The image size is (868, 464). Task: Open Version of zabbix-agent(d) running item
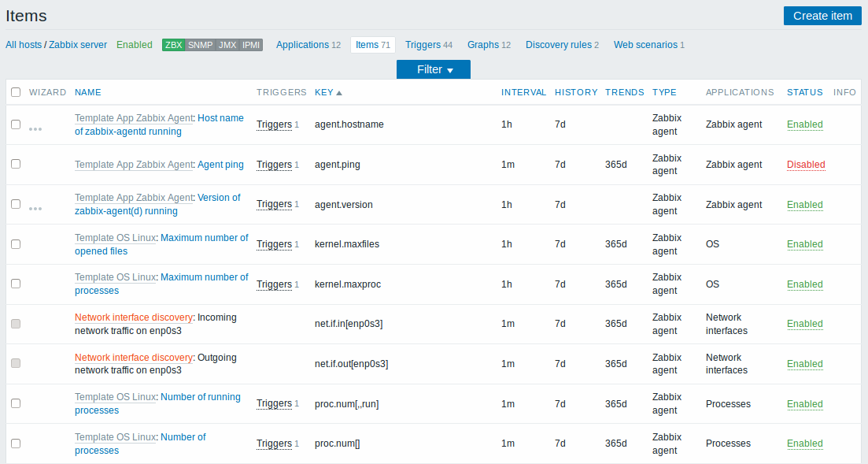tap(157, 205)
